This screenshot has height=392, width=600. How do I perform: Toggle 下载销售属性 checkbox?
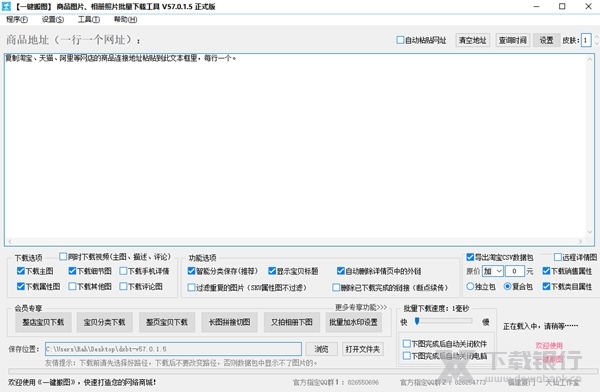[546, 271]
